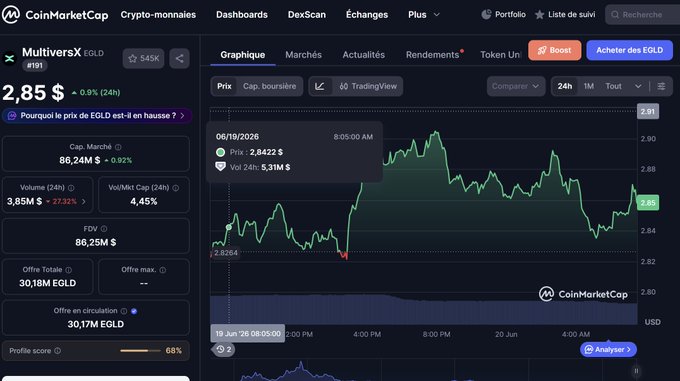Open the Échanges menu
The width and height of the screenshot is (680, 381).
[367, 15]
